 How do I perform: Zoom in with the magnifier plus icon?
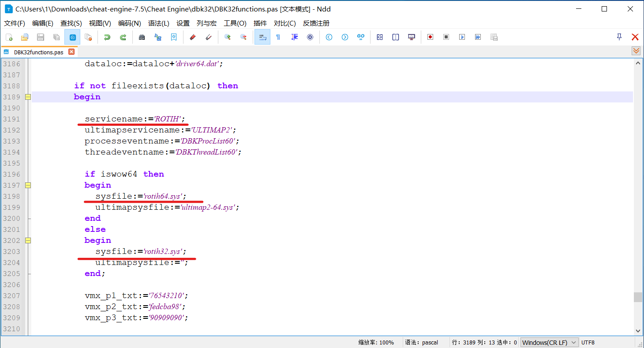228,37
